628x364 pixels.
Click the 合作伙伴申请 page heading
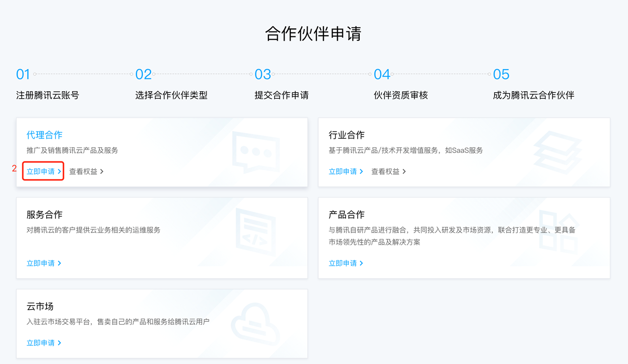pos(314,33)
